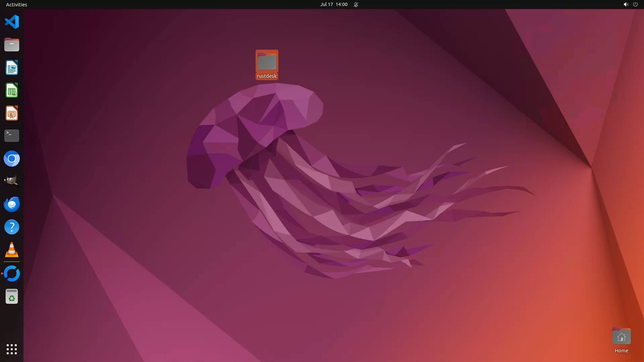The height and width of the screenshot is (362, 644).
Task: Launch the Files manager in dock
Action: tap(12, 45)
